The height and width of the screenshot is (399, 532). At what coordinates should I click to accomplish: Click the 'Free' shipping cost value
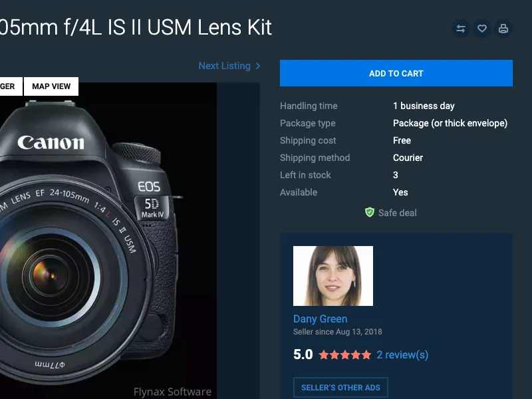click(402, 140)
